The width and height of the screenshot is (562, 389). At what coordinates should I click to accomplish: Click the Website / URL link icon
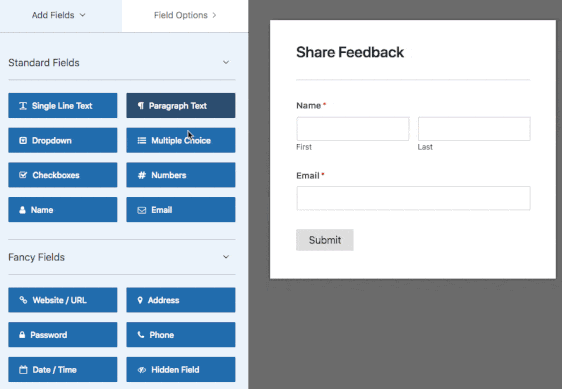(23, 300)
